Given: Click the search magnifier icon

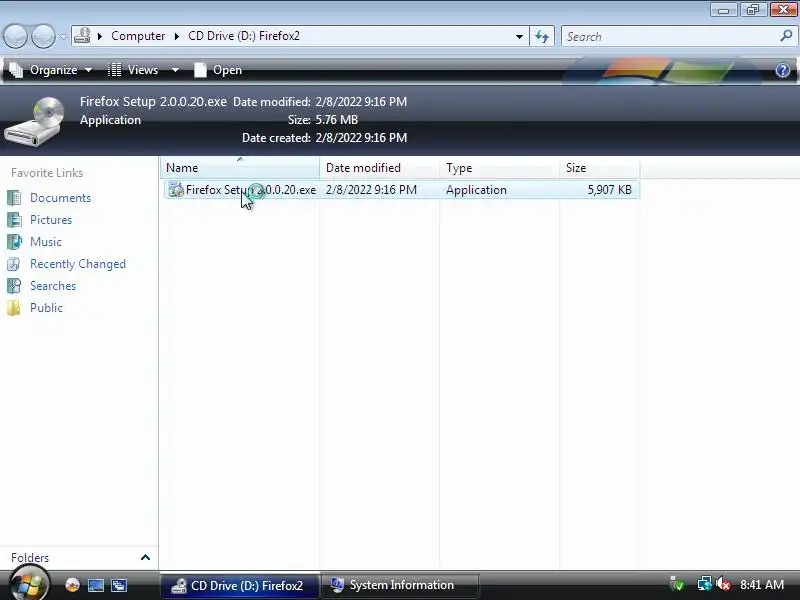Looking at the screenshot, I should tap(786, 36).
